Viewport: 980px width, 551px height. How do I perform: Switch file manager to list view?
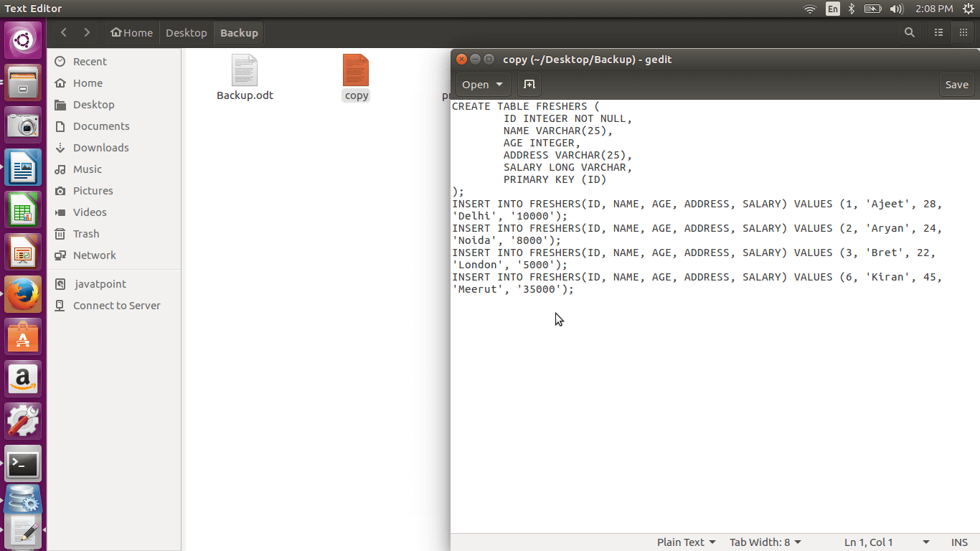(x=938, y=33)
